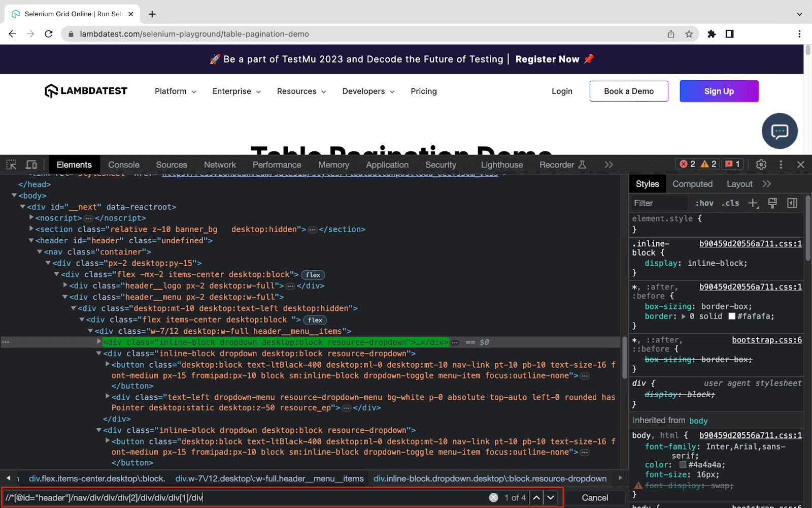Open DevTools settings gear
Viewport: 812px width, 508px height.
tap(761, 165)
